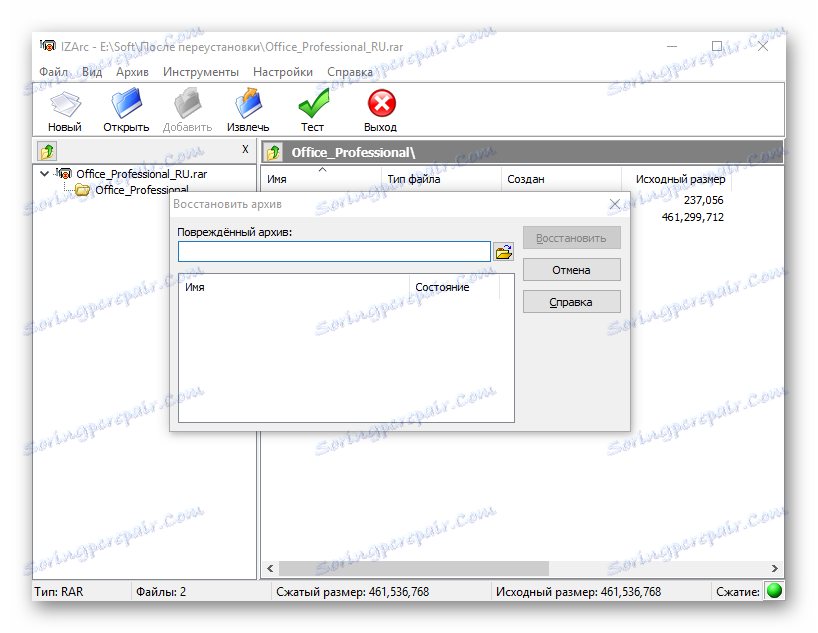Maximize the IZArc window
Screen dimensions: 818x633
(717, 46)
